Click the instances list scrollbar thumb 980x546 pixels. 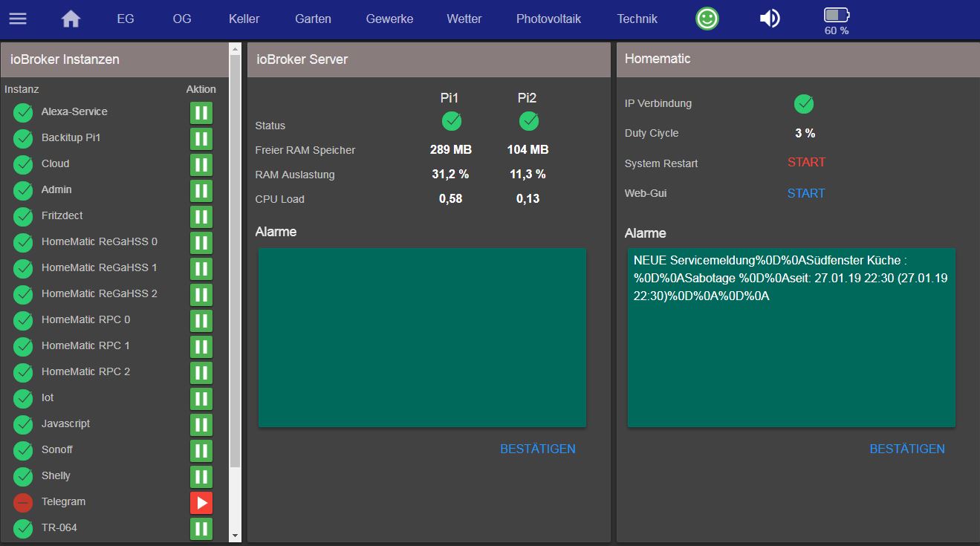(236, 260)
